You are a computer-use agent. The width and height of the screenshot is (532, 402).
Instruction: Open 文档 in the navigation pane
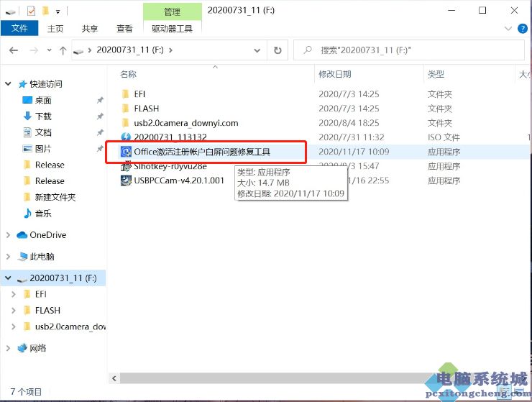(43, 132)
